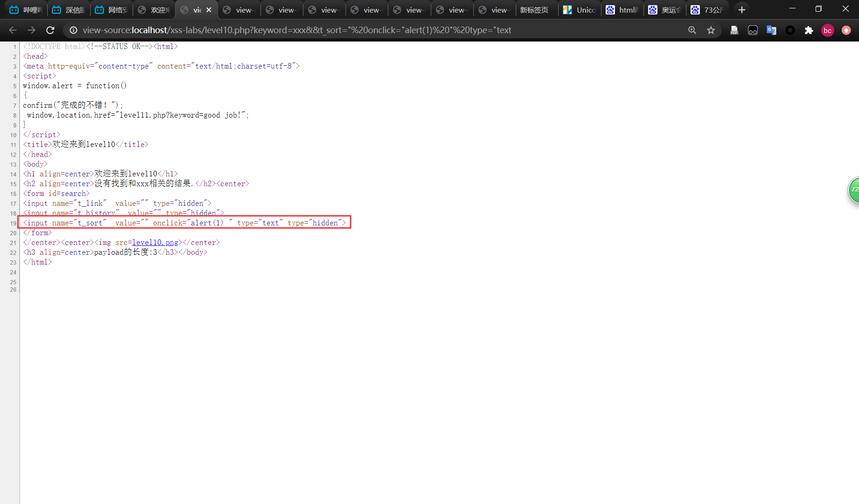Click the orange update arrow icon

[x=846, y=30]
